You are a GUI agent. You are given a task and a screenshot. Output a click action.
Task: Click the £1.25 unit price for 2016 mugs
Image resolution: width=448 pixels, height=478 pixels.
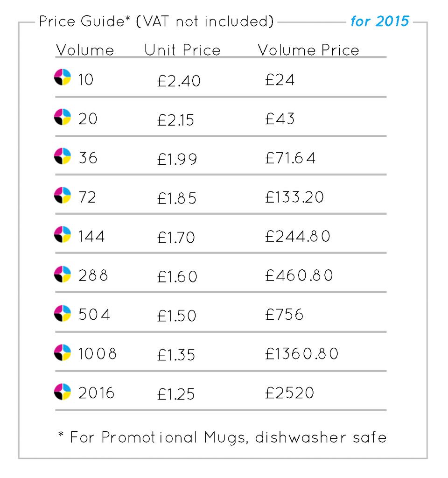point(176,394)
